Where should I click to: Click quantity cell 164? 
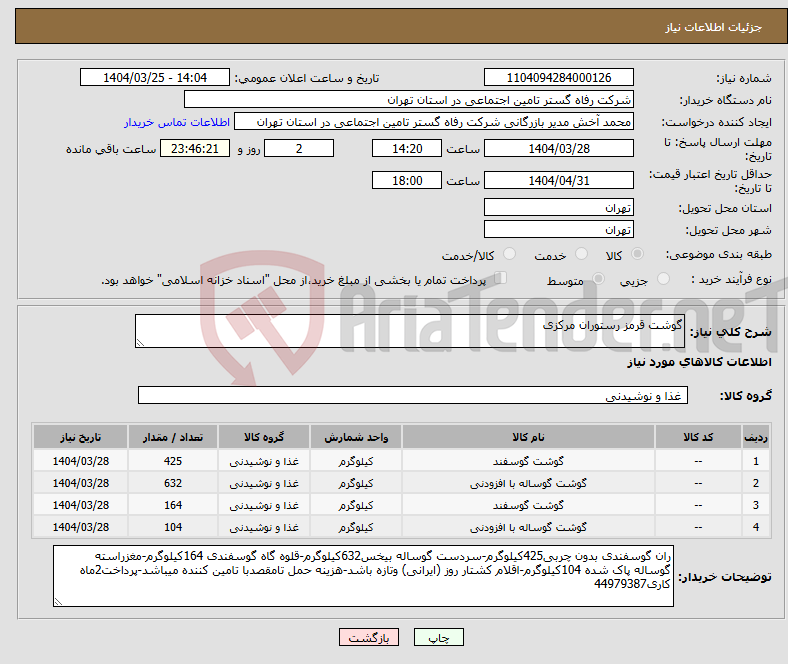173,505
